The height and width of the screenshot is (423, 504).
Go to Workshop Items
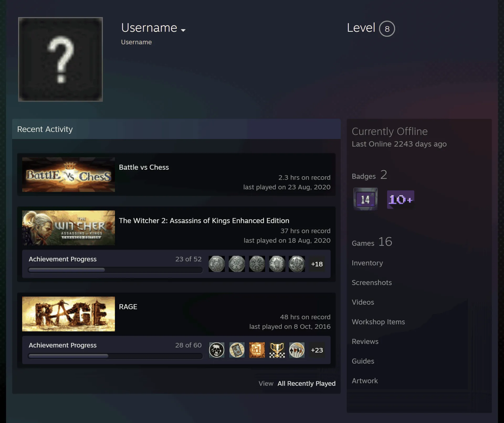point(378,322)
